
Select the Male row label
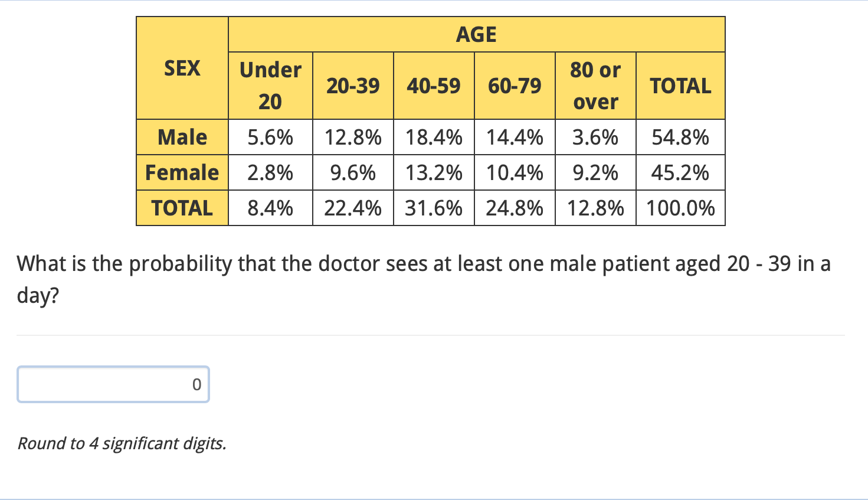click(x=182, y=137)
